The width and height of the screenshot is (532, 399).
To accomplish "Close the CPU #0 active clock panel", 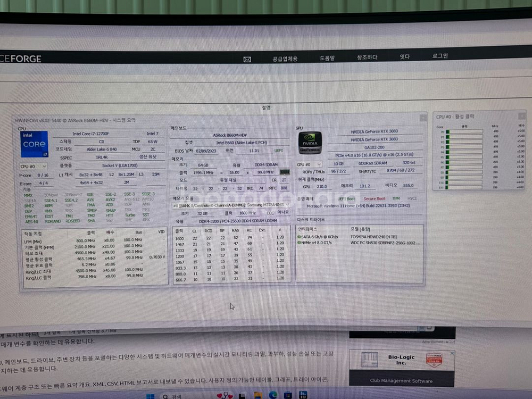I will pos(521,116).
